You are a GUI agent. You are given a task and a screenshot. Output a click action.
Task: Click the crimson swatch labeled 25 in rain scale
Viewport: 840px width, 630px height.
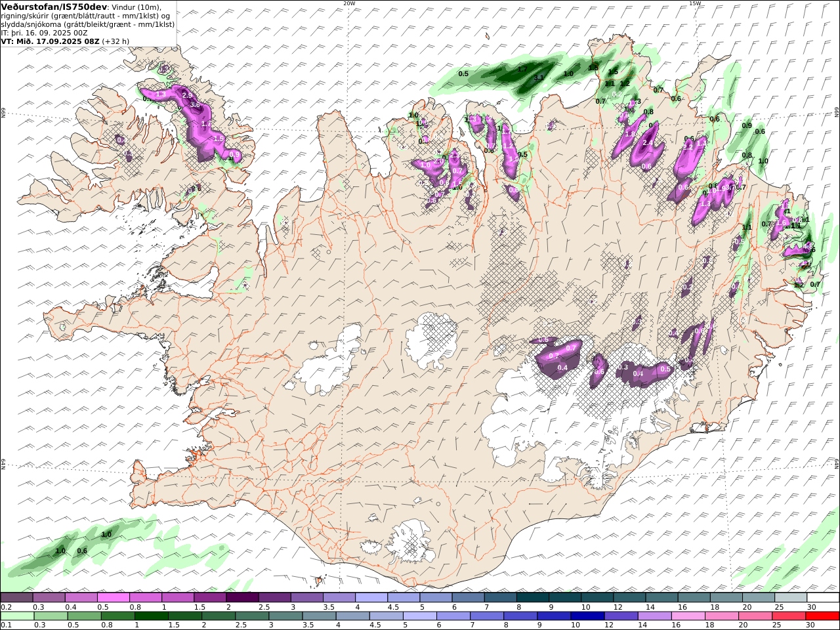coord(789,616)
